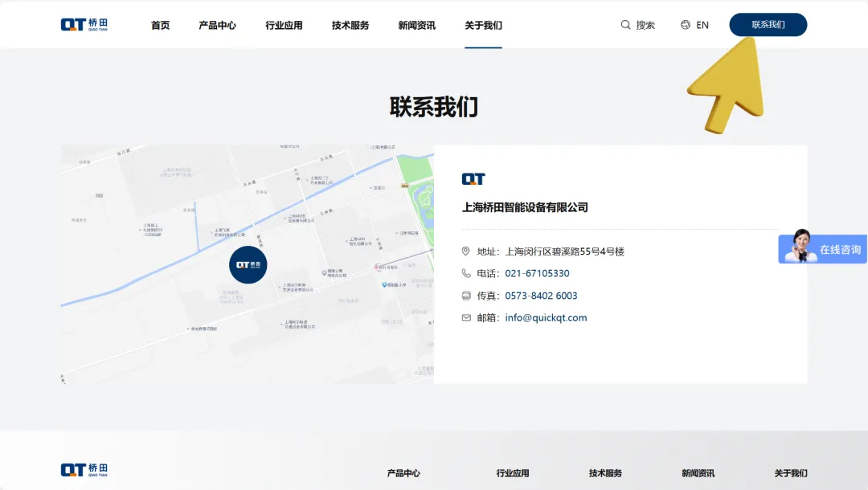Click the phone icon beside 021-67105330
The height and width of the screenshot is (490, 868).
coord(467,273)
